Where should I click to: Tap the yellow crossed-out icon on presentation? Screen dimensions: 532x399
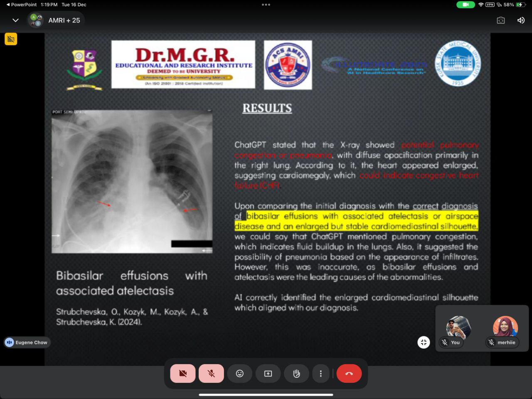tap(11, 39)
